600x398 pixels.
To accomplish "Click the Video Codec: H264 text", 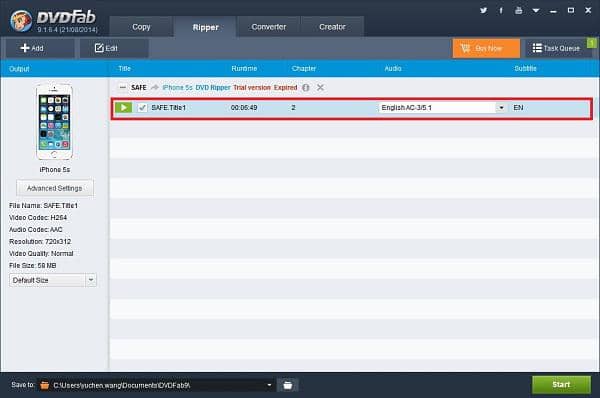I will point(38,217).
